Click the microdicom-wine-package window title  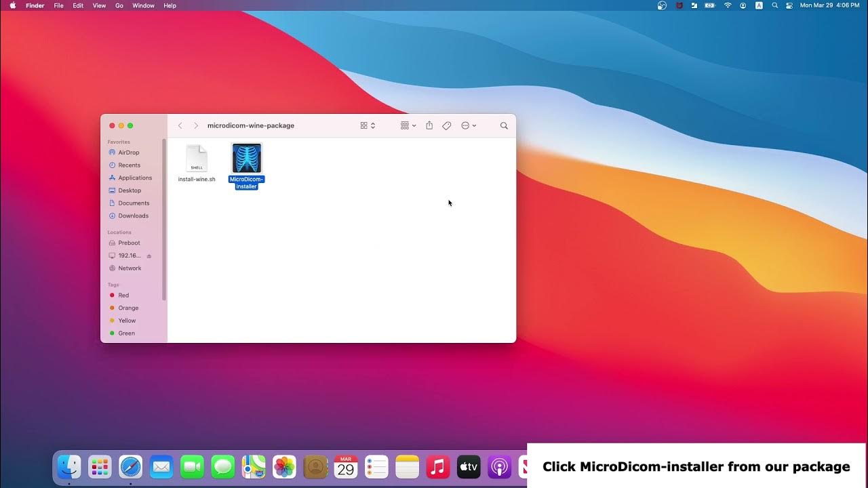[251, 125]
